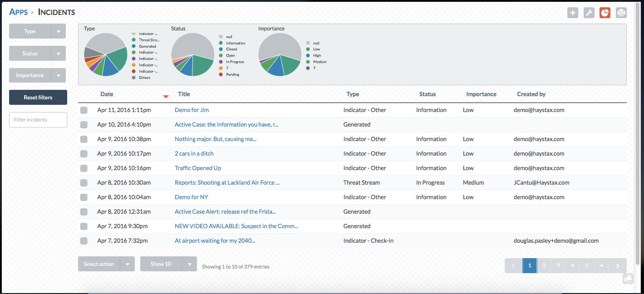The width and height of the screenshot is (644, 294).
Task: Click the red Date sort arrow
Action: click(166, 96)
